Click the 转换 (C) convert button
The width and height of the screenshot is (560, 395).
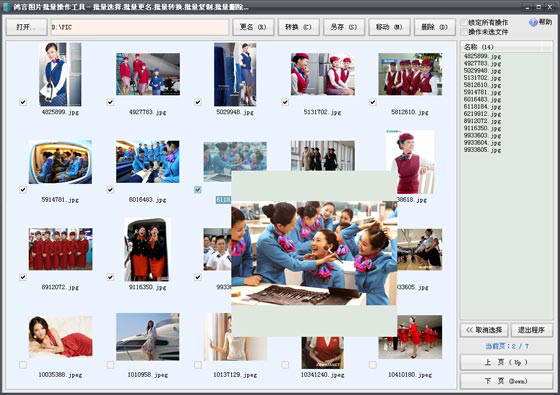(299, 27)
